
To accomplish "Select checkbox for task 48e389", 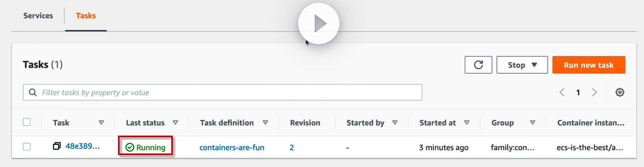I will click(x=27, y=147).
